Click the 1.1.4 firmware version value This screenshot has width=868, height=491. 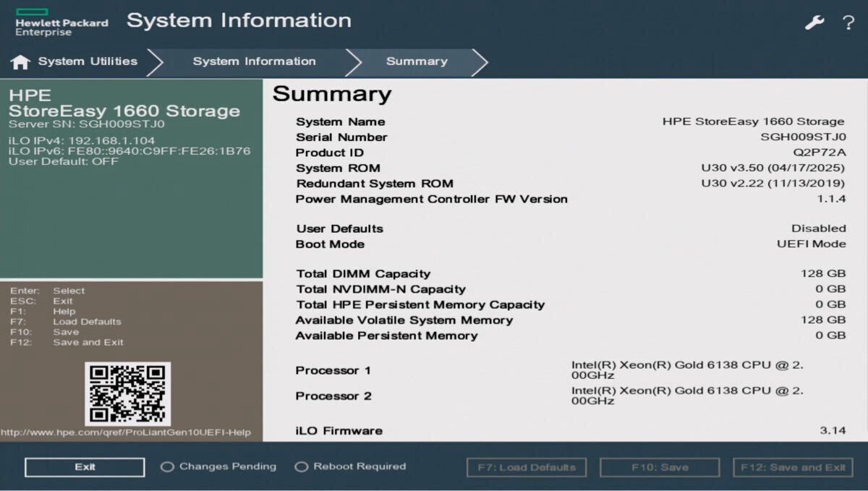tap(832, 200)
